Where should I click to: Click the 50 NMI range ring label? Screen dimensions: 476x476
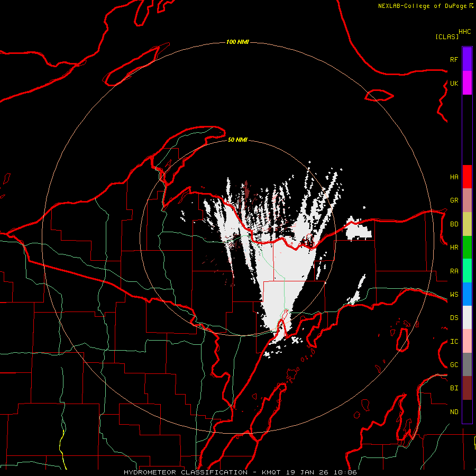point(237,140)
